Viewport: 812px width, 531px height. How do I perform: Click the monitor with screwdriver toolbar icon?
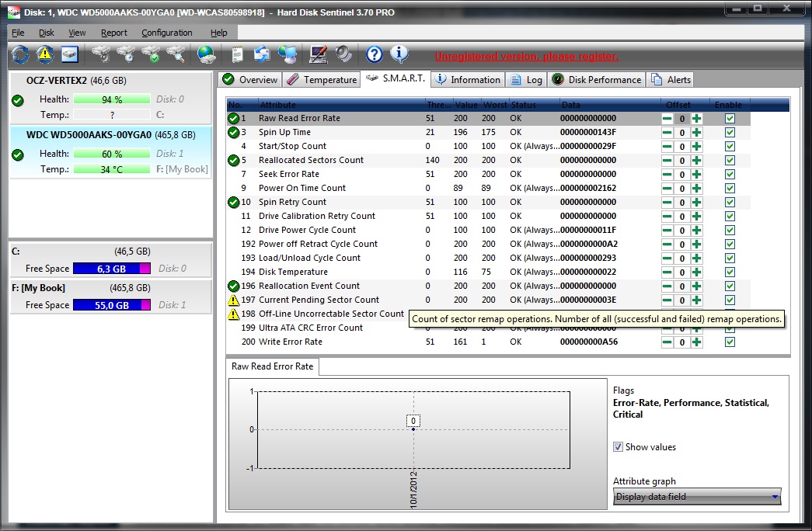click(318, 54)
